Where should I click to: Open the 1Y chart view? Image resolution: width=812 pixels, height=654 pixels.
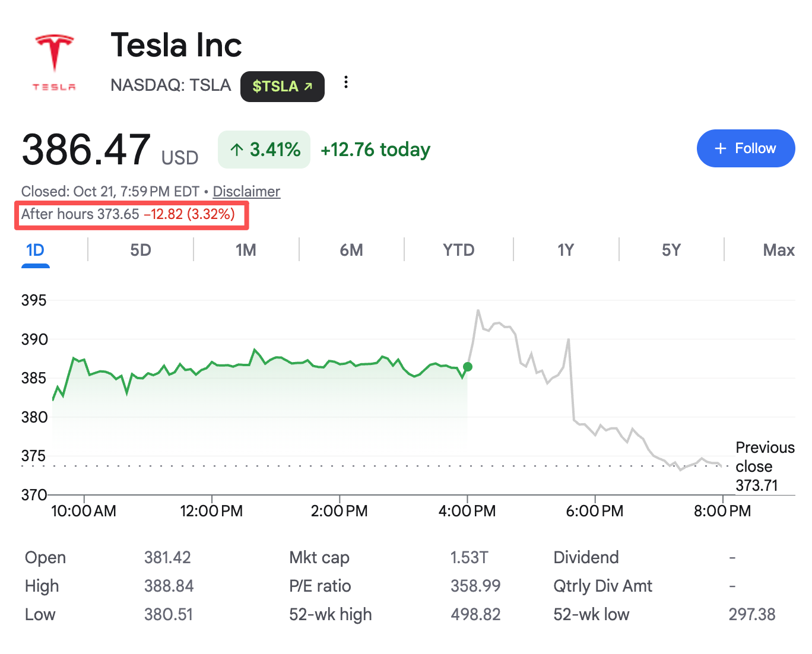566,250
